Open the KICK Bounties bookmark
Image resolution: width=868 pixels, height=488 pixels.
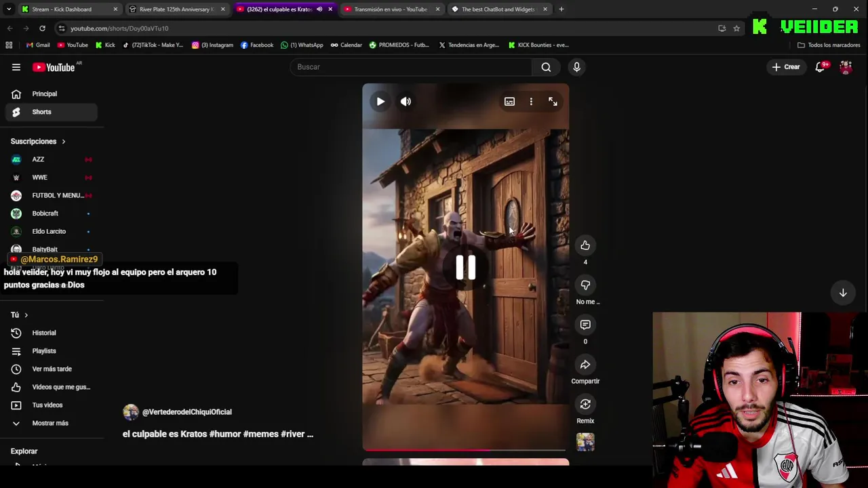pyautogui.click(x=538, y=45)
